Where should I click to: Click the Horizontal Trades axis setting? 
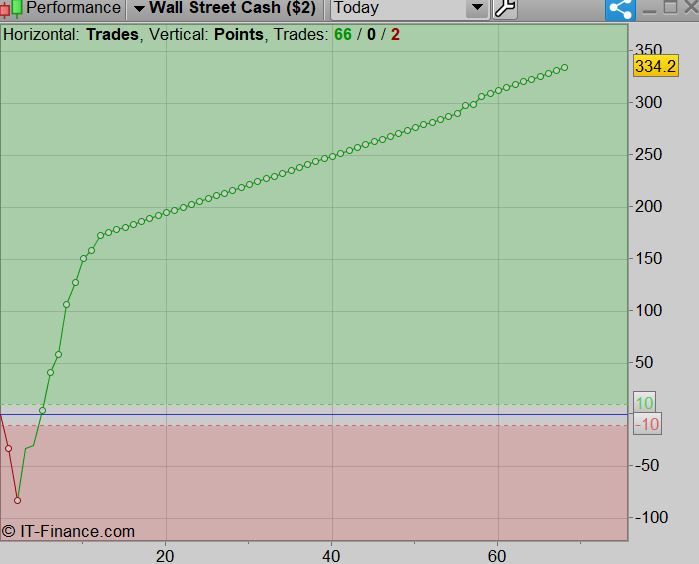pyautogui.click(x=70, y=35)
